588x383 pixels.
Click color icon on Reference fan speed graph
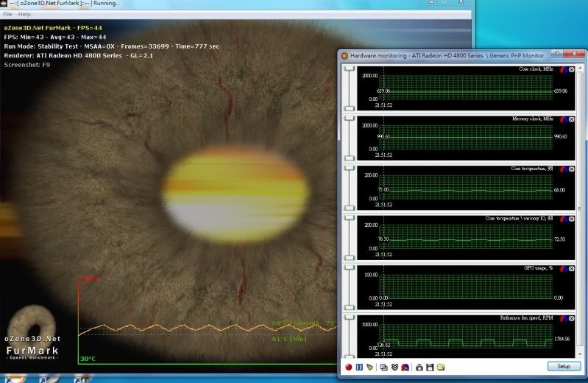tap(563, 318)
